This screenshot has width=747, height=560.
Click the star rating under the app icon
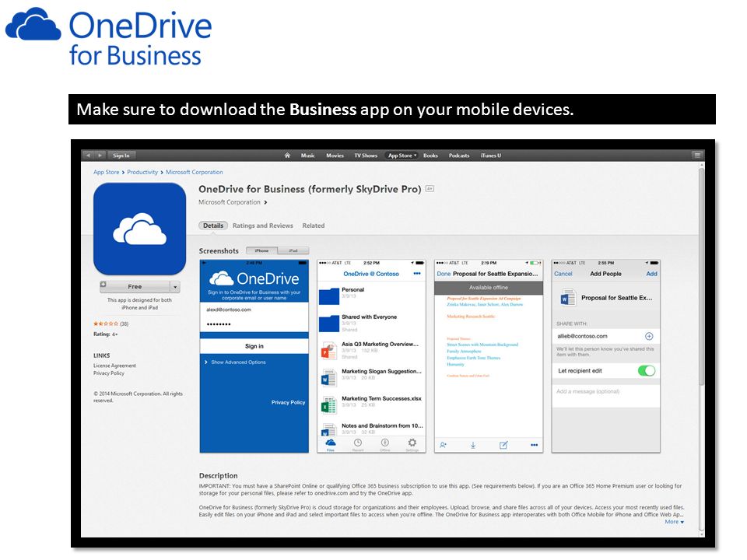106,324
